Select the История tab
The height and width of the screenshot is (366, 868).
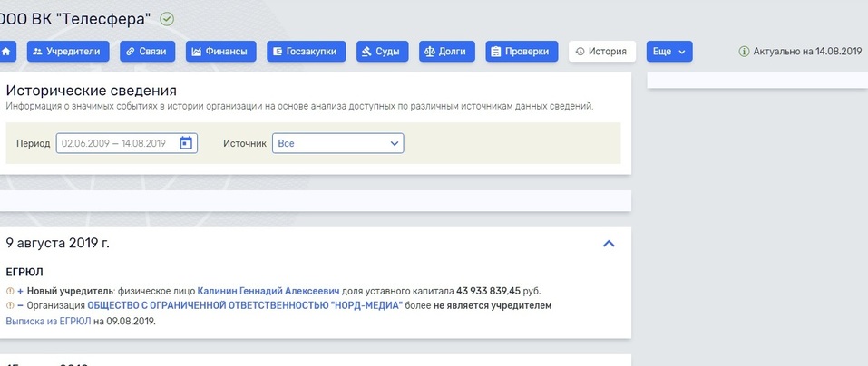(601, 52)
